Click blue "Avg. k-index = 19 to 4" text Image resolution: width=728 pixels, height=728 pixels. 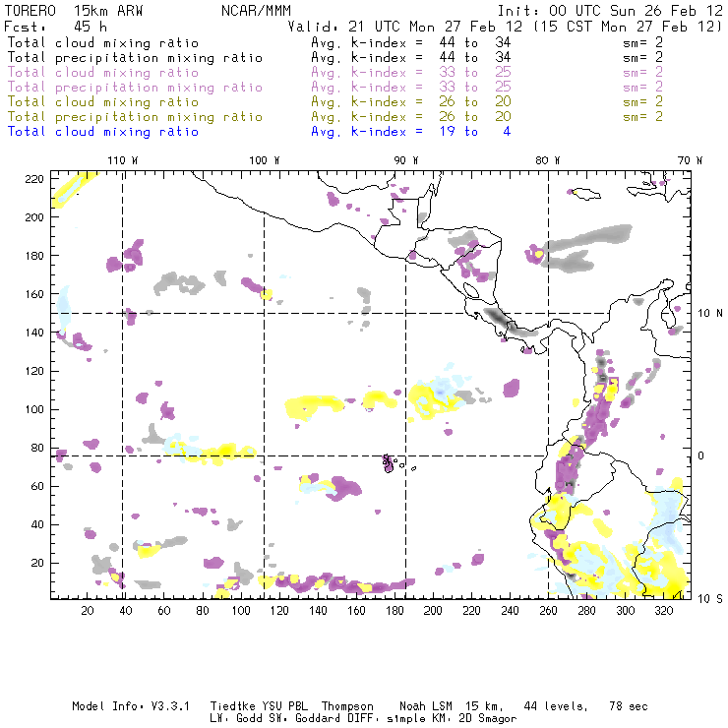411,132
